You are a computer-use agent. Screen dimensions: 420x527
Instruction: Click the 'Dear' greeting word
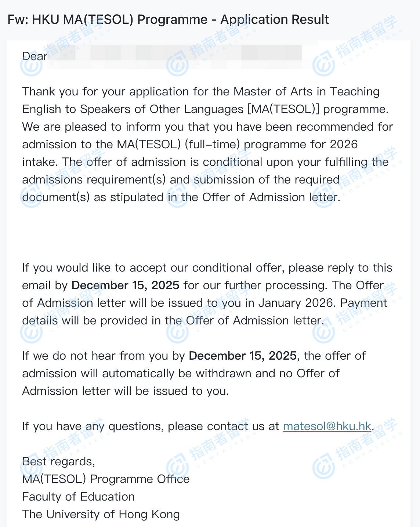[35, 57]
